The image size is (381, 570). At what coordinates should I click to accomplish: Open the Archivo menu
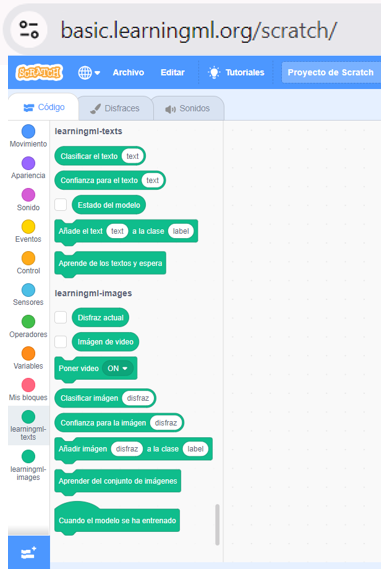click(128, 72)
